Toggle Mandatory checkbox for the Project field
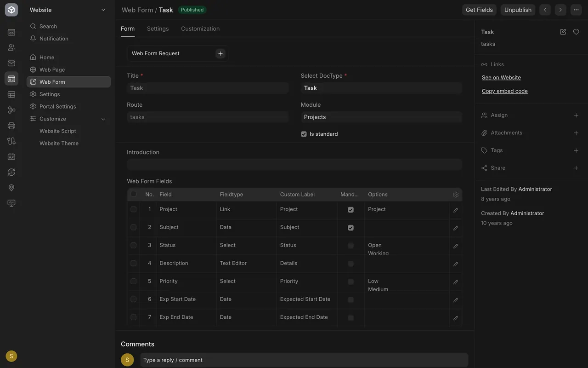The image size is (588, 368). pos(351,210)
